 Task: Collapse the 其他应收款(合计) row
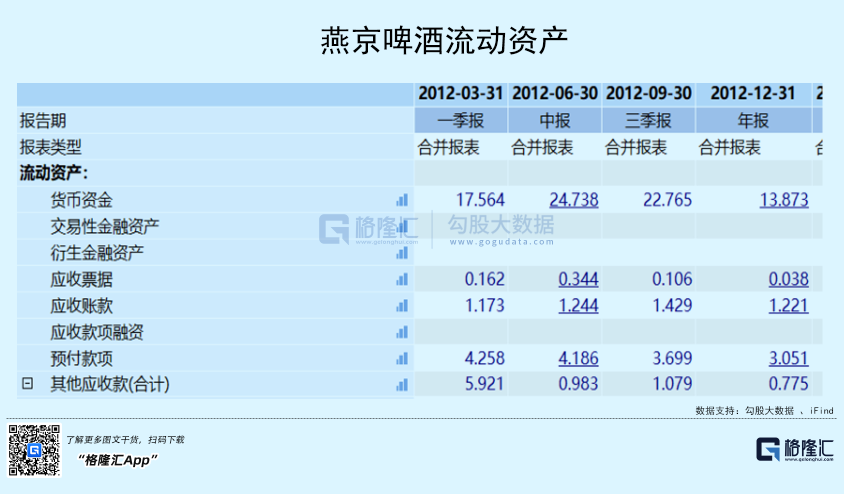(x=27, y=383)
